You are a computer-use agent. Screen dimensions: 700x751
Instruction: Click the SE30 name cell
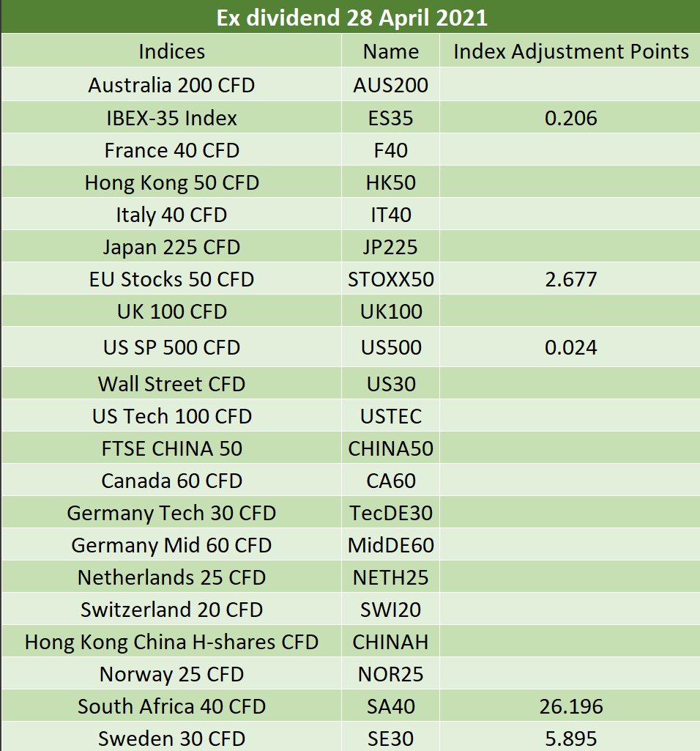point(390,739)
